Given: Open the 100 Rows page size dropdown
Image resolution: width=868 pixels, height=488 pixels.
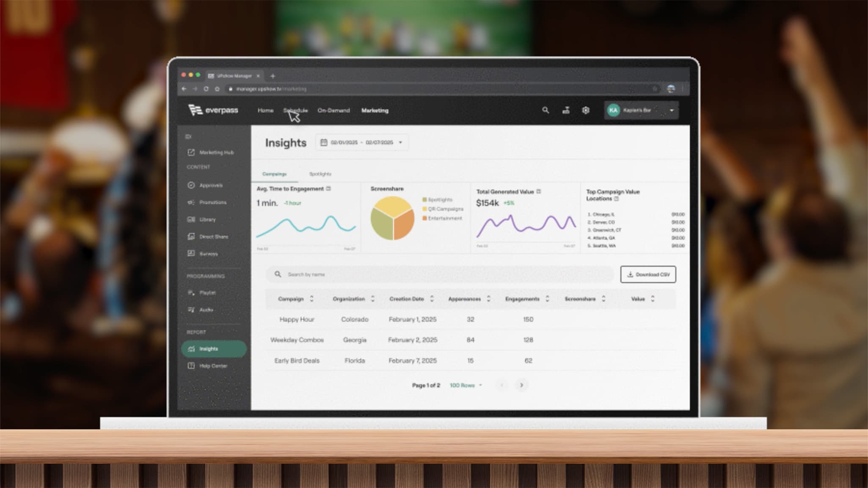Looking at the screenshot, I should [x=466, y=385].
